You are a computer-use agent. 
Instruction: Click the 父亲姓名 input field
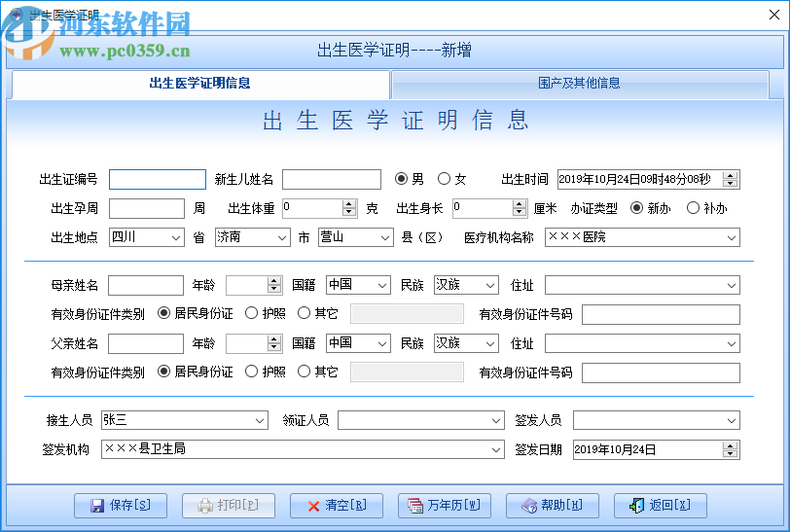(146, 344)
